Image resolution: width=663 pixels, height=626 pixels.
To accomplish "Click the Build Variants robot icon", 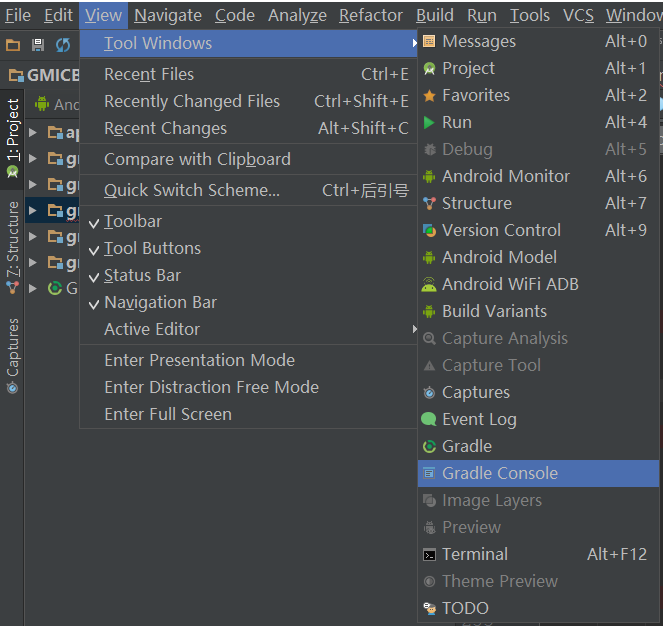I will (429, 312).
